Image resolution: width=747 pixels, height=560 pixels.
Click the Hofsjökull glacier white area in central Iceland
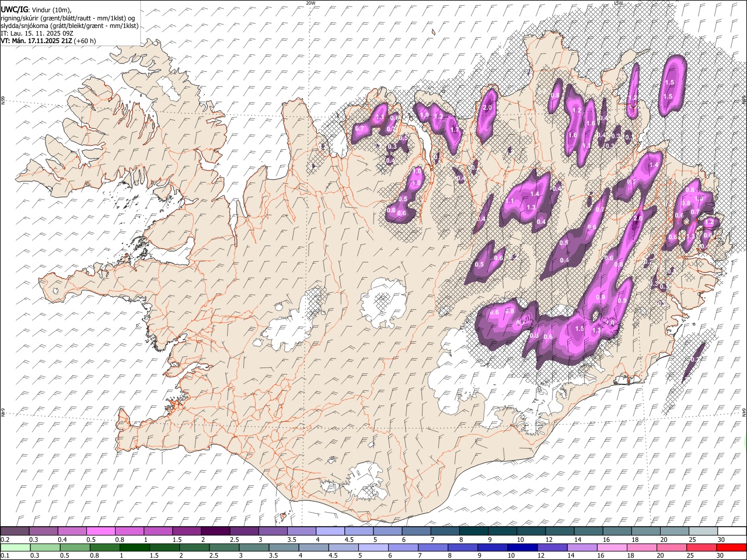click(x=382, y=302)
